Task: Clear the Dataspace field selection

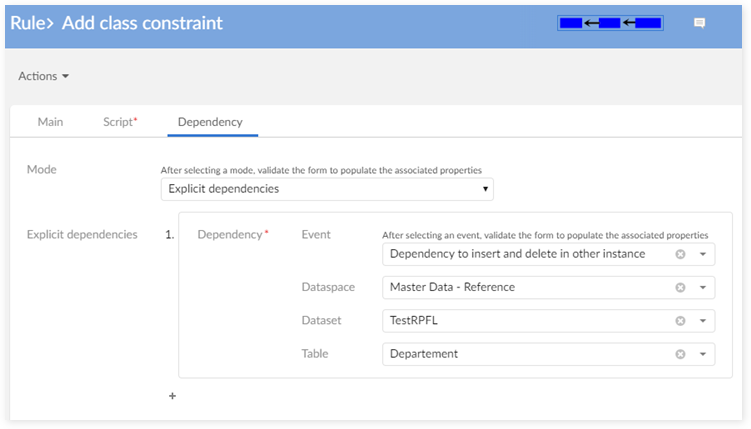Action: 680,288
